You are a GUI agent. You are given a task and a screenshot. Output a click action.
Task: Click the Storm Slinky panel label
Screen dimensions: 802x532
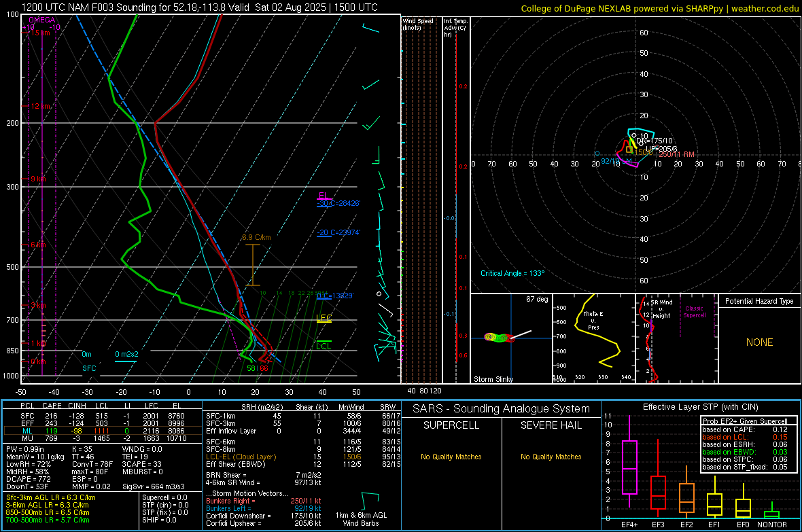click(493, 379)
